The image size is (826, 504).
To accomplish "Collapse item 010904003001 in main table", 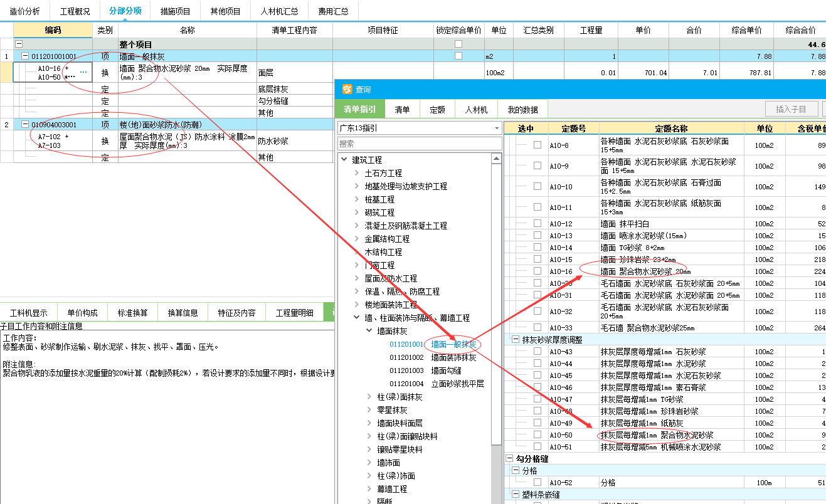I will 25,124.
